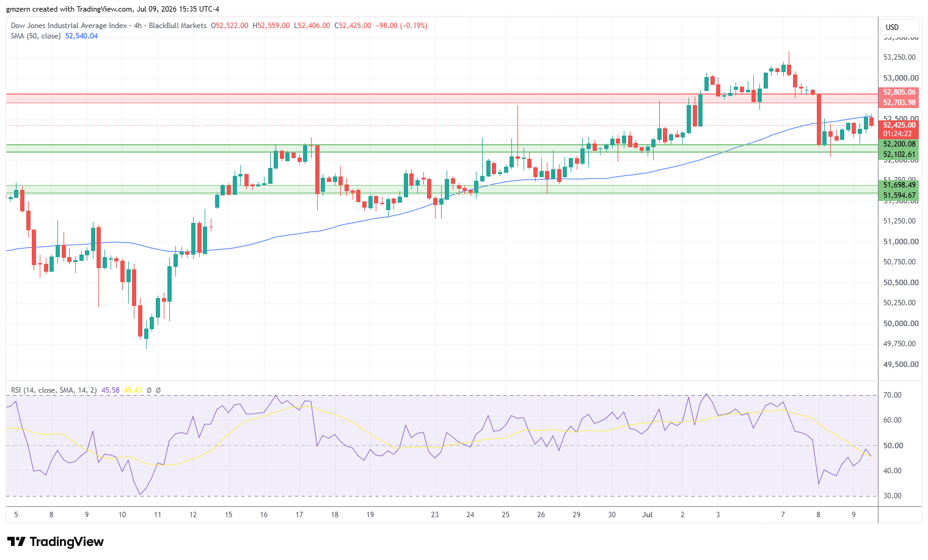Click the 5 date label on the time axis
This screenshot has height=560, width=928.
16,515
